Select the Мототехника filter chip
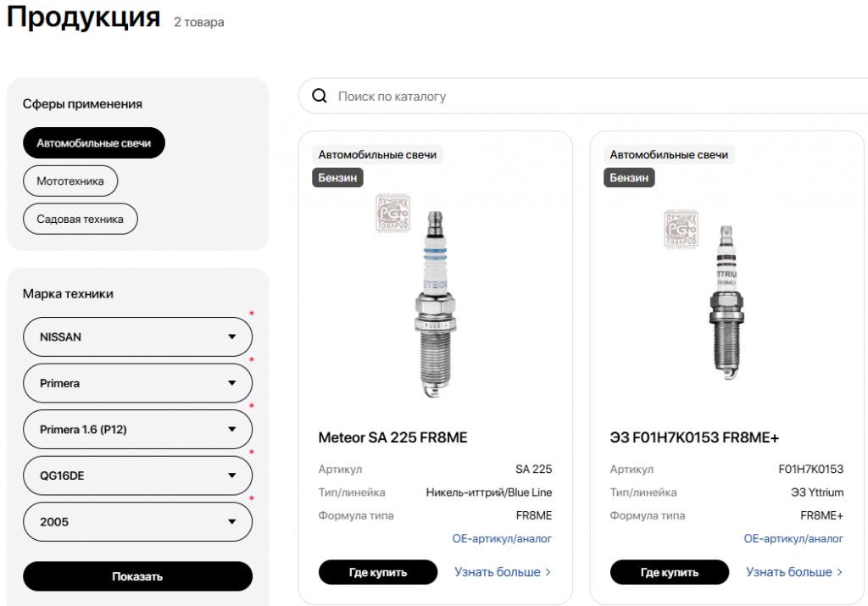Image resolution: width=868 pixels, height=606 pixels. tap(70, 181)
